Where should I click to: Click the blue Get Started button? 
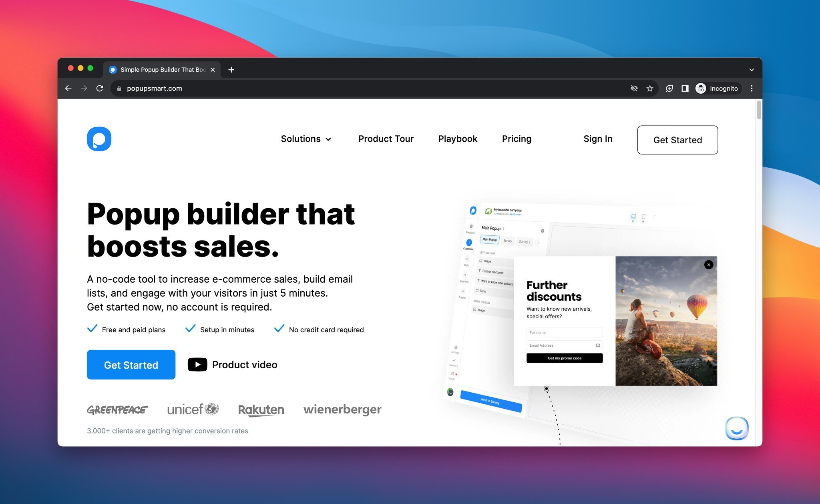click(x=131, y=364)
